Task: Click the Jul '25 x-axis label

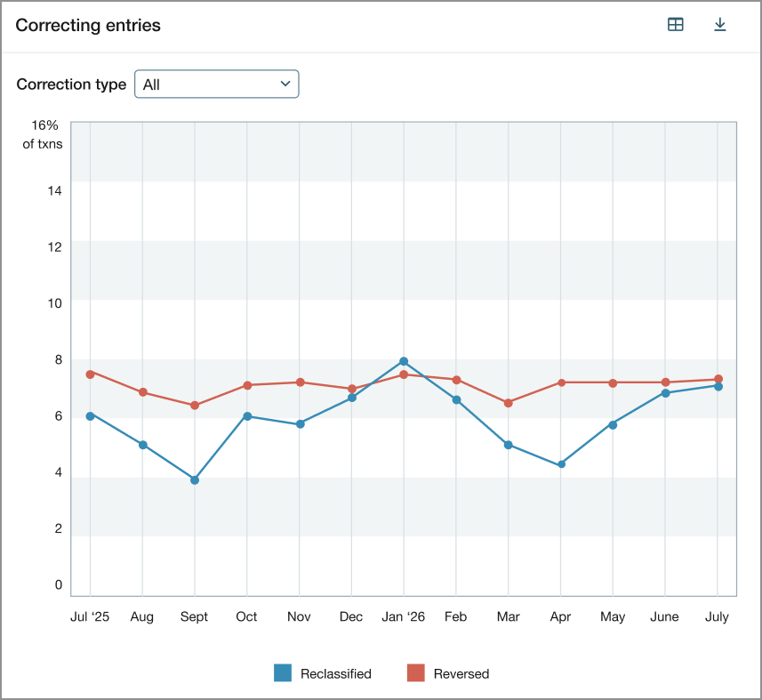Action: click(x=89, y=616)
